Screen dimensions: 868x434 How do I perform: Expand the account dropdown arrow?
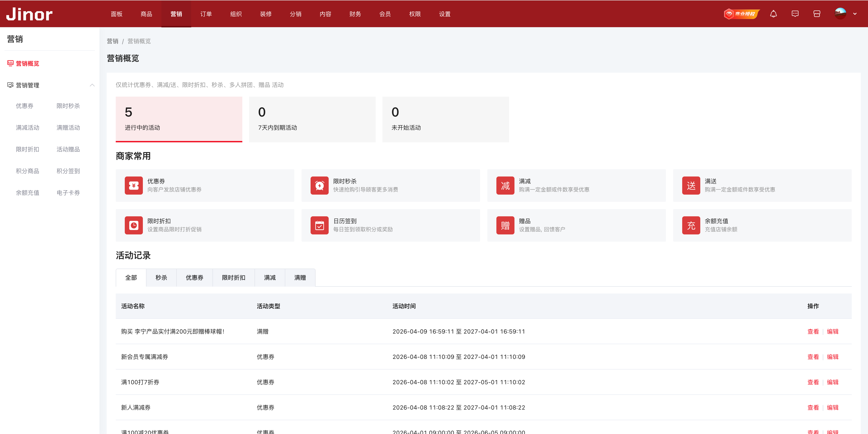pos(855,14)
